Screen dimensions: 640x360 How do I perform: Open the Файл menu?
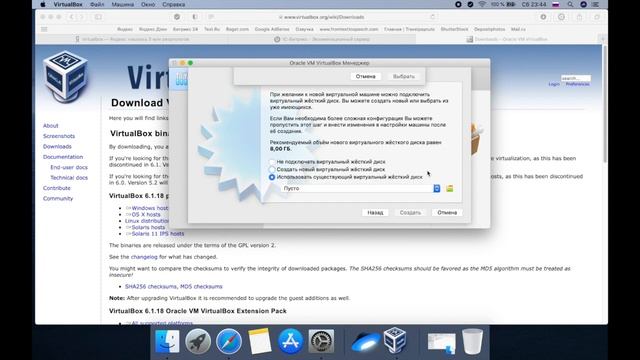(97, 4)
